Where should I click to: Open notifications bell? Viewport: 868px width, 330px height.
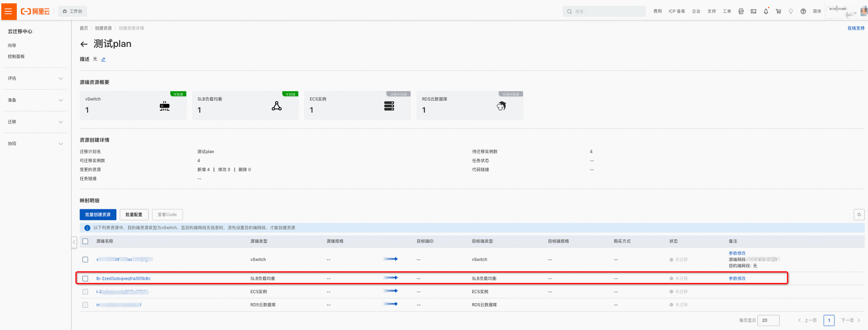point(766,11)
